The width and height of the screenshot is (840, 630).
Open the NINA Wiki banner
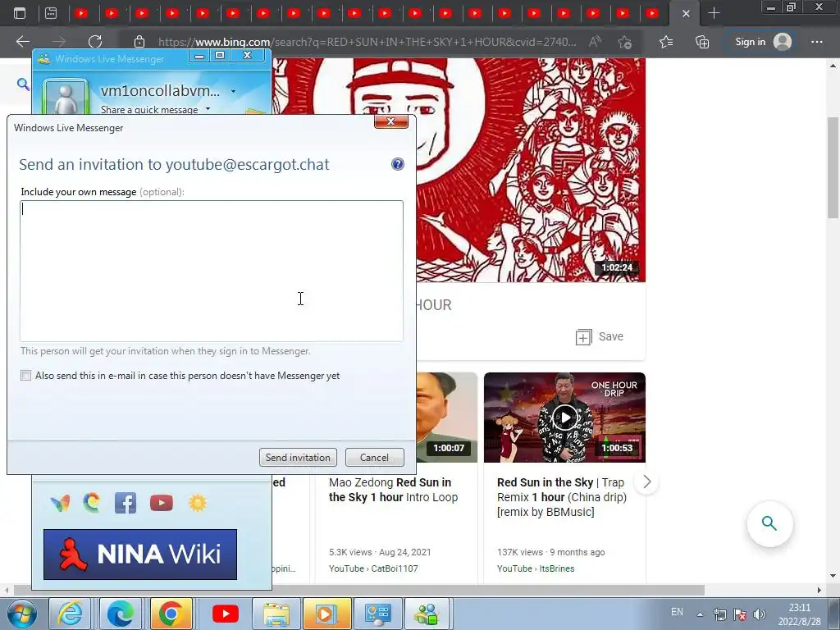pyautogui.click(x=139, y=555)
